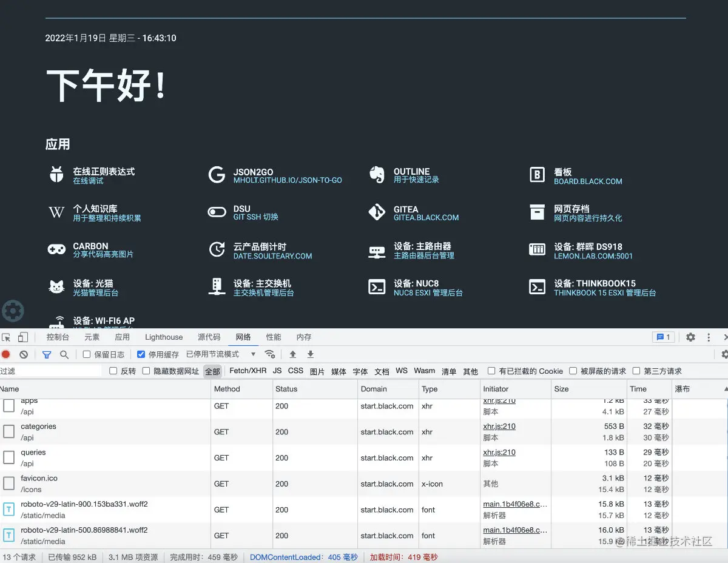Uncheck the 停用缓存 disable cache checkbox

pyautogui.click(x=141, y=354)
